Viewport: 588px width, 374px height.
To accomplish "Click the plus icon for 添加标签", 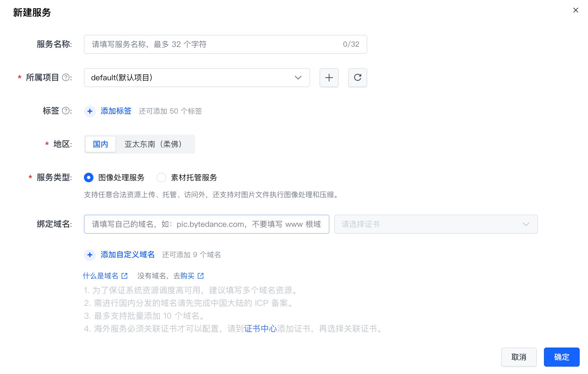I will click(x=90, y=111).
